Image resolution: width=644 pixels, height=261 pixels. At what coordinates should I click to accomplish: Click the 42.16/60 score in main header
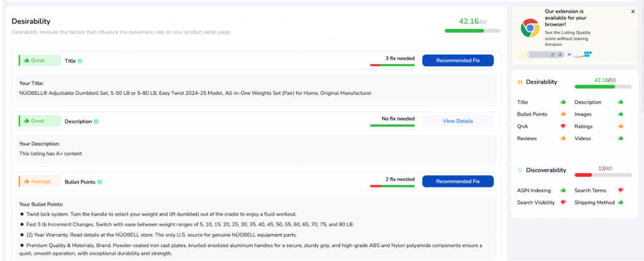point(473,21)
